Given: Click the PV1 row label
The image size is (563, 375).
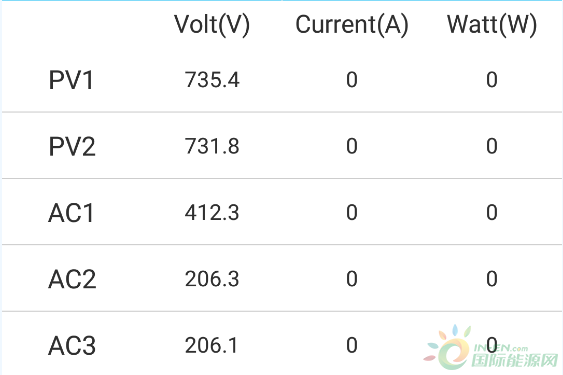Looking at the screenshot, I should 71,80.
